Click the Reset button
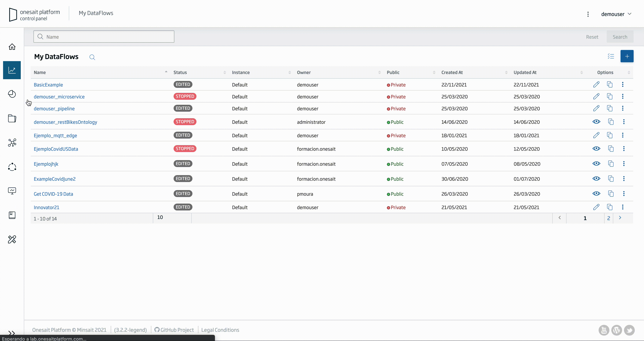This screenshot has width=644, height=341. point(592,37)
